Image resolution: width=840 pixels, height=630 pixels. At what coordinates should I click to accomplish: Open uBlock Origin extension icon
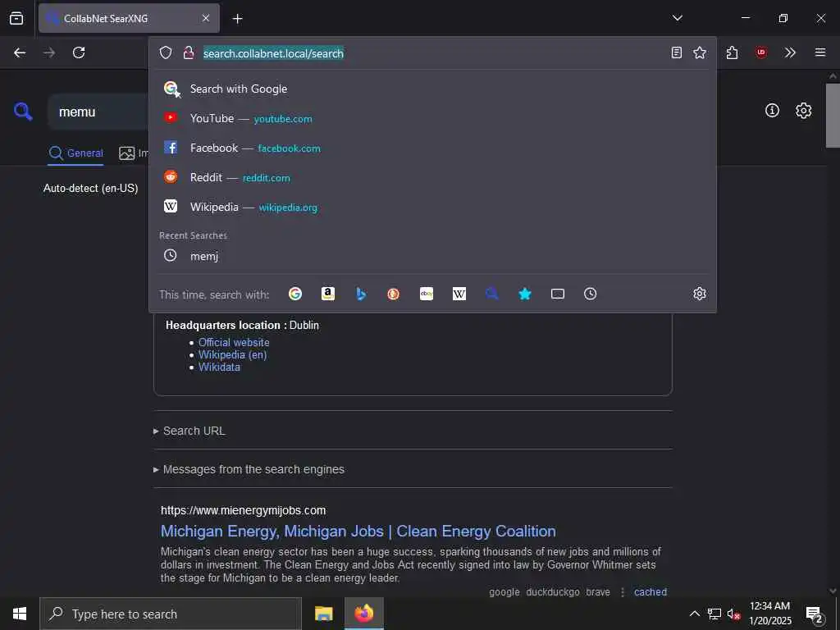[761, 52]
